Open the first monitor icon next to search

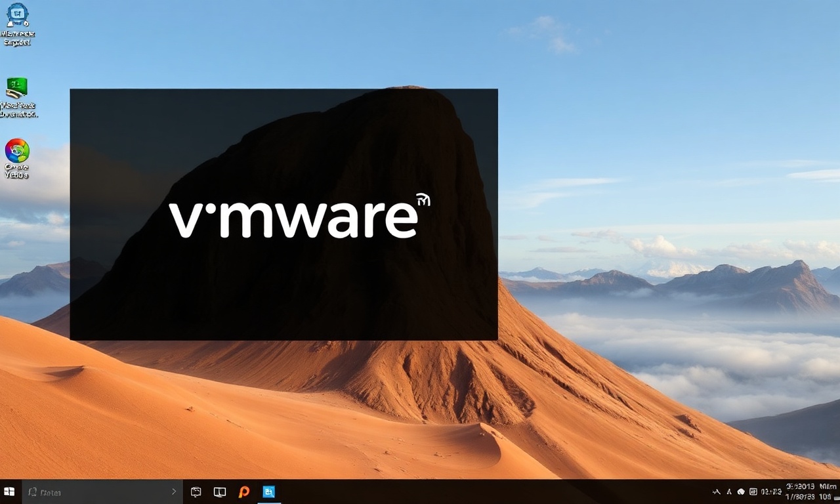196,492
